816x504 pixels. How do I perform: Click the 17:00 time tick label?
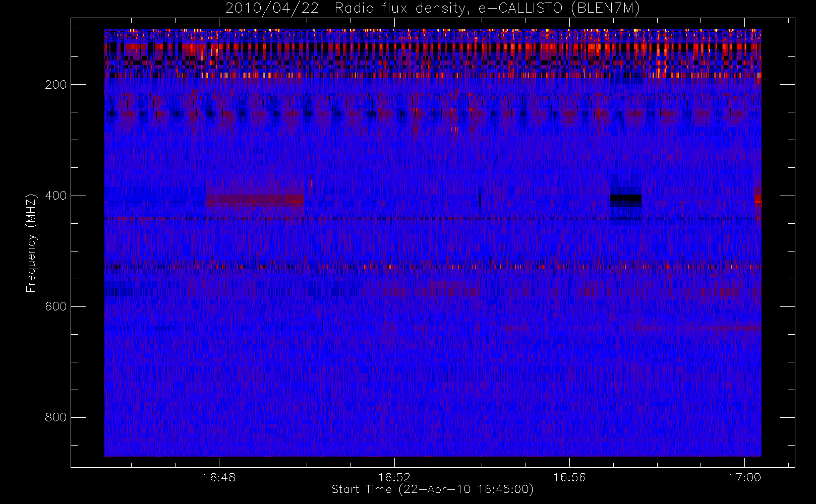(x=744, y=477)
